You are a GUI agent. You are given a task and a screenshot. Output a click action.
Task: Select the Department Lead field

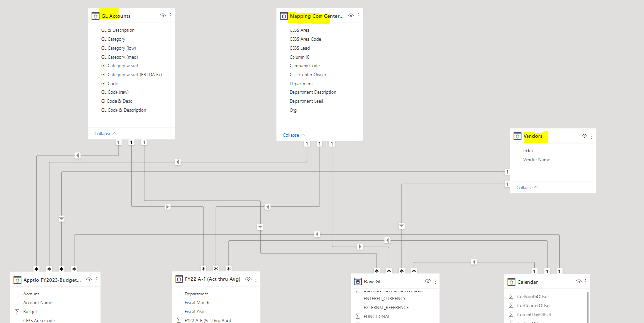tap(306, 101)
